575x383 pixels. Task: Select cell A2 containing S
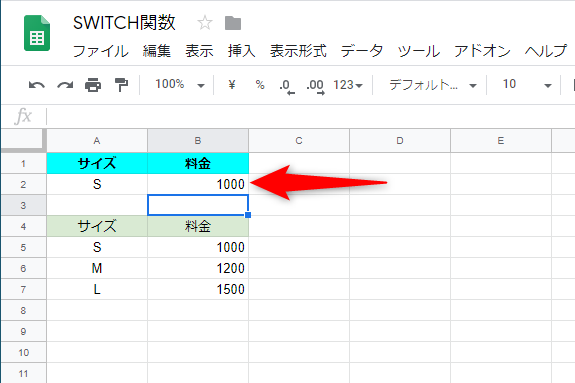point(97,184)
